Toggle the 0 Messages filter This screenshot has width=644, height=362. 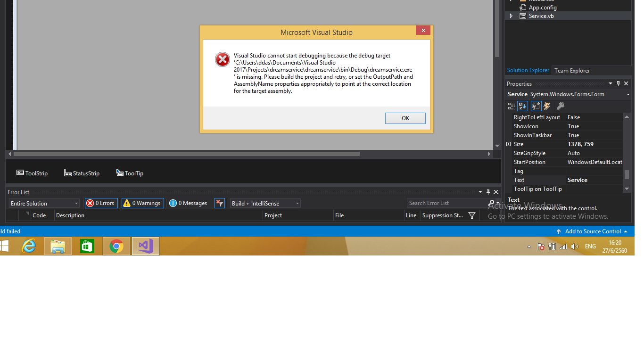189,203
